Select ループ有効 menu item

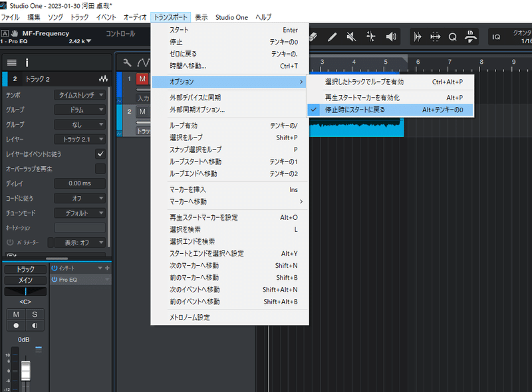(x=229, y=126)
